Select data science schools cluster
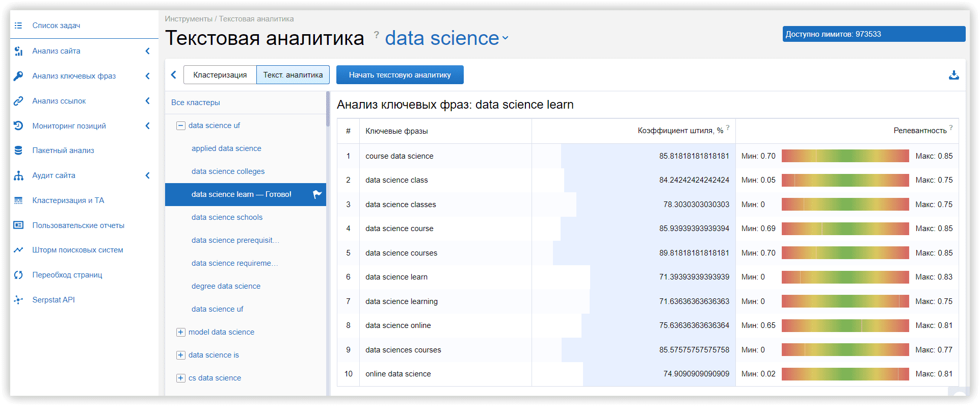The height and width of the screenshot is (406, 980). point(227,217)
